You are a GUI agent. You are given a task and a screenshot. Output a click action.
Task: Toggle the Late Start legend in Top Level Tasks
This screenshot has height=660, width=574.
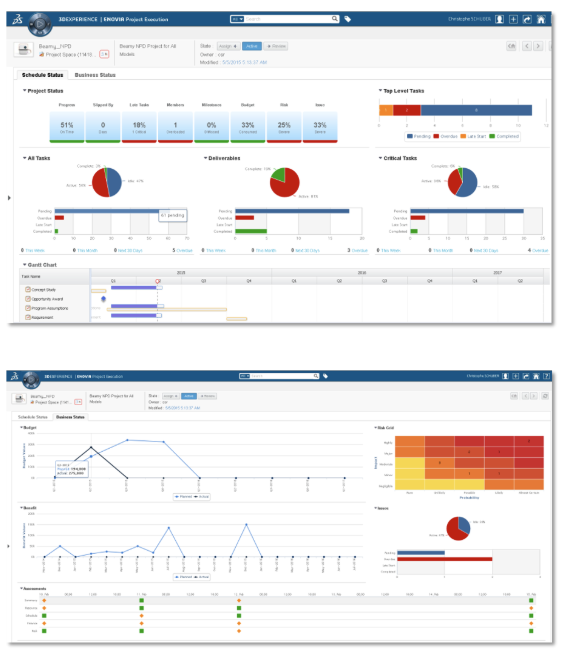pyautogui.click(x=473, y=136)
